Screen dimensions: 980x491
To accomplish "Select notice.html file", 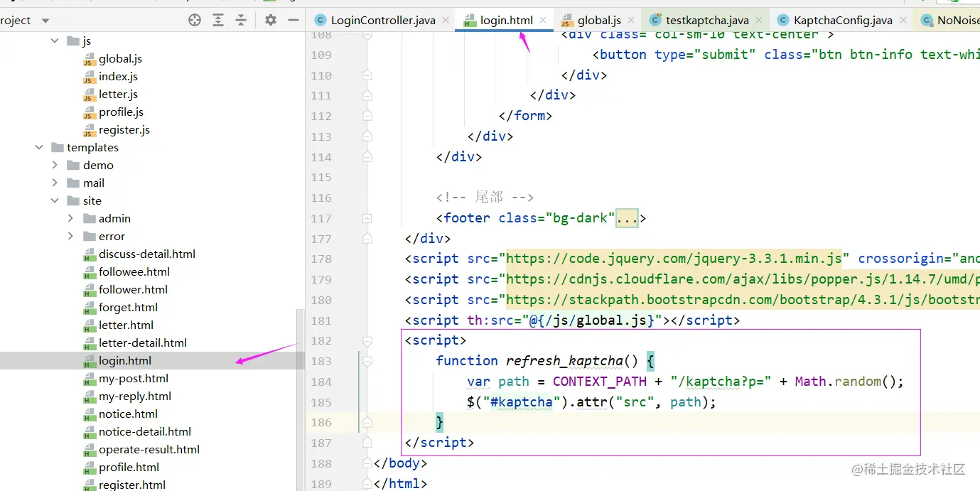I will [x=128, y=414].
